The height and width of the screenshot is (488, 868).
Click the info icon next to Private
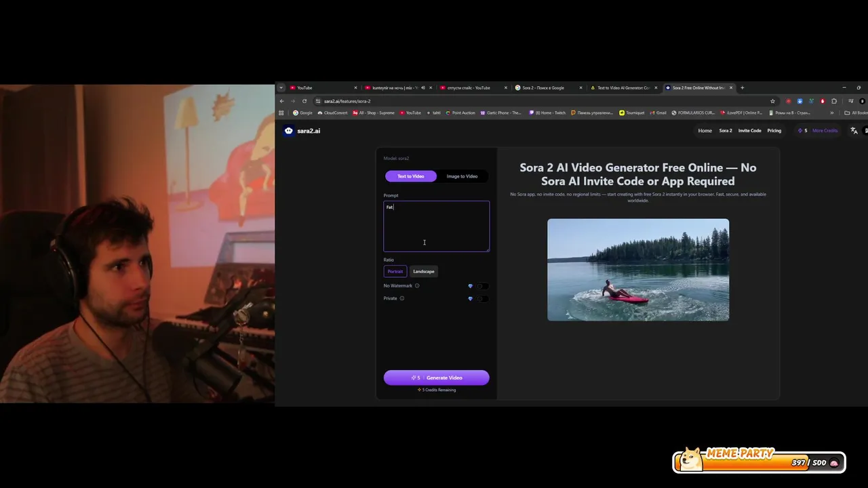point(401,298)
